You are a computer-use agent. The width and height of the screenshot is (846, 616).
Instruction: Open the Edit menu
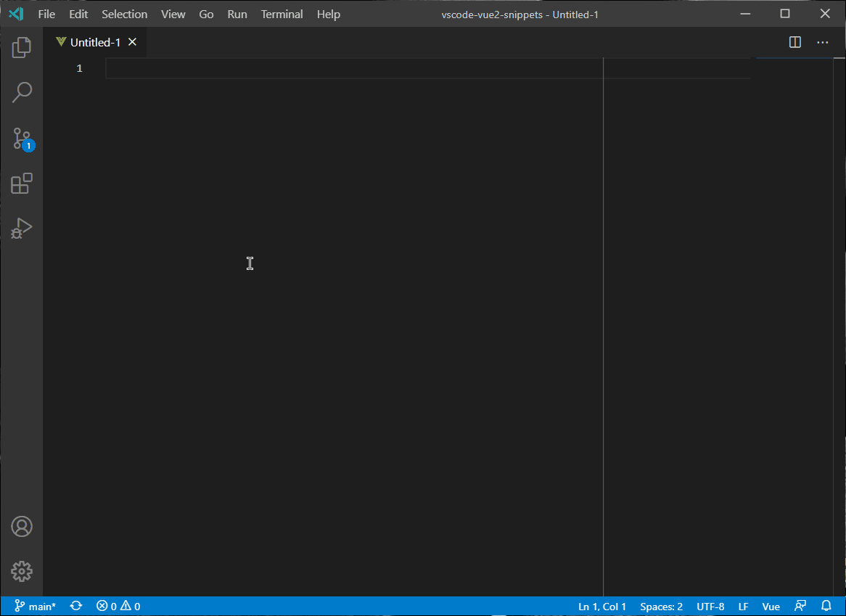78,15
